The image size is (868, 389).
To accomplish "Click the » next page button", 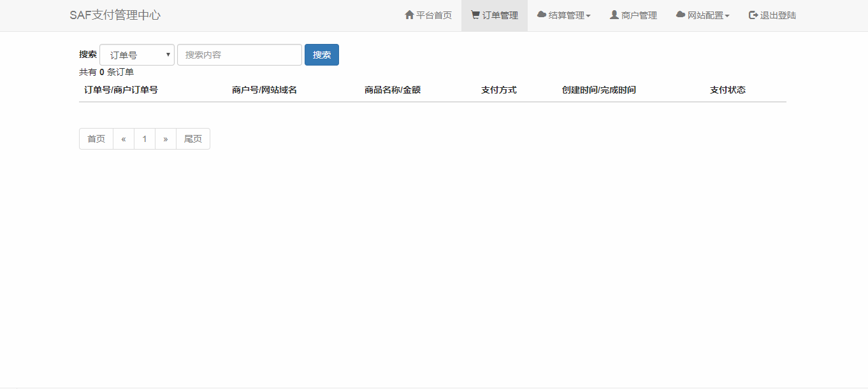I will click(x=166, y=139).
